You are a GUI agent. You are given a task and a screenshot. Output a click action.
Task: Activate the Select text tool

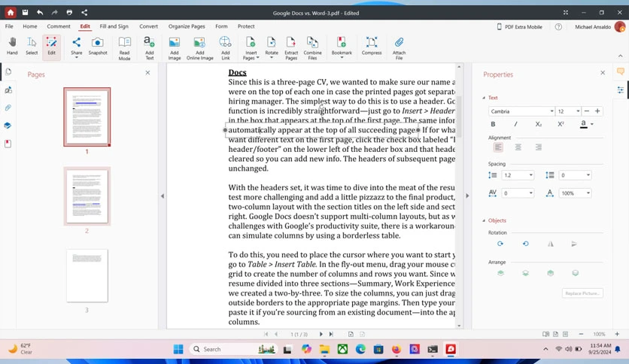point(32,46)
